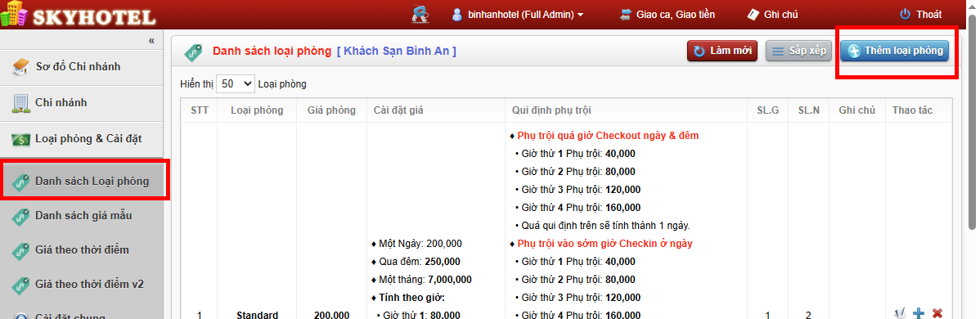Viewport: 980px width, 319px height.
Task: Click the Standard room type name
Action: 257,315
